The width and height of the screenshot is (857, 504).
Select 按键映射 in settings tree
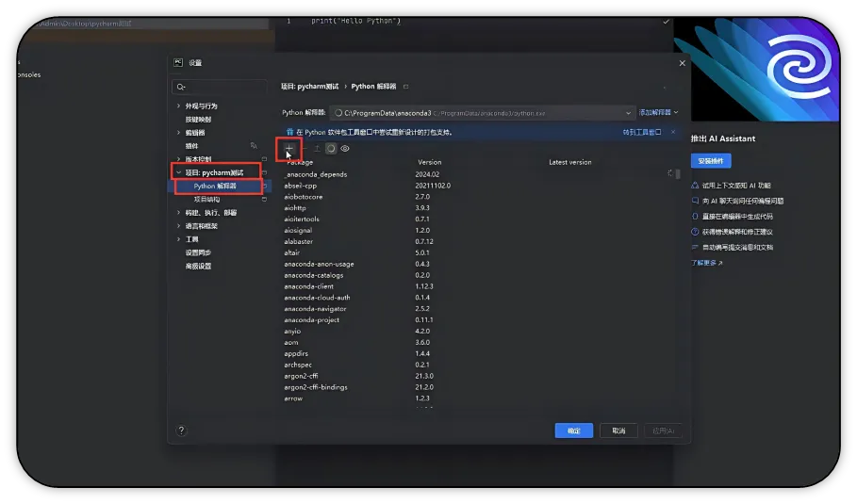click(198, 119)
